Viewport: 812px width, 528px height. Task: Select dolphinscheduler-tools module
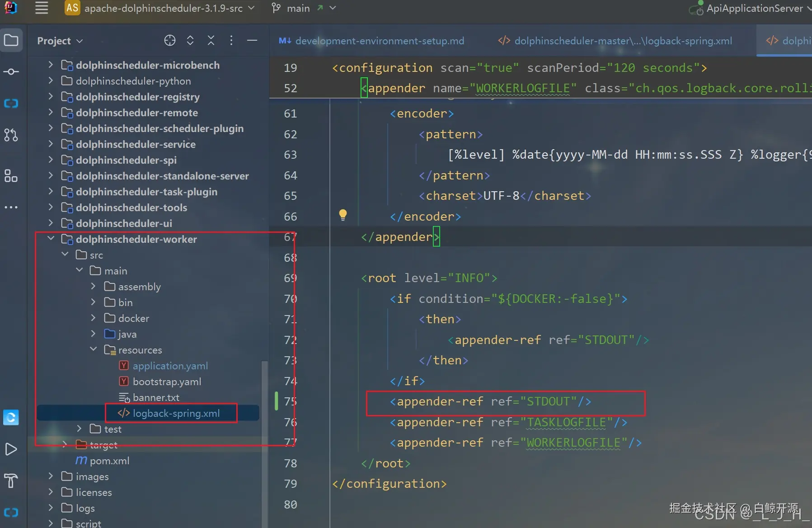pos(131,207)
